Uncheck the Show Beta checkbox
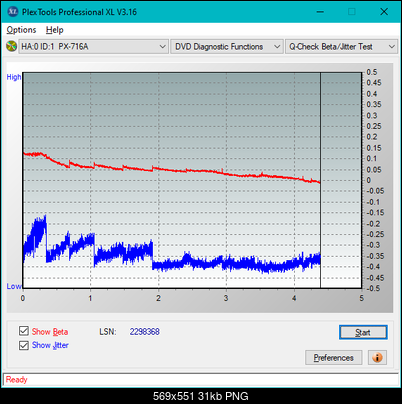The height and width of the screenshot is (404, 402). point(24,331)
